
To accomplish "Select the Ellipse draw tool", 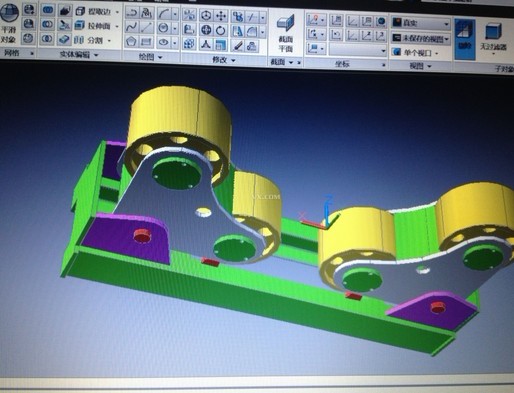I will pyautogui.click(x=163, y=42).
